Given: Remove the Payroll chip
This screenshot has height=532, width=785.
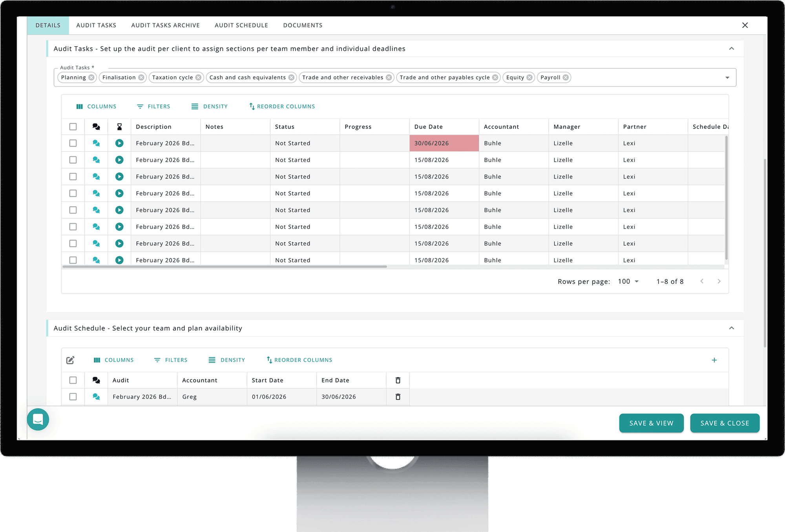Looking at the screenshot, I should pyautogui.click(x=566, y=77).
